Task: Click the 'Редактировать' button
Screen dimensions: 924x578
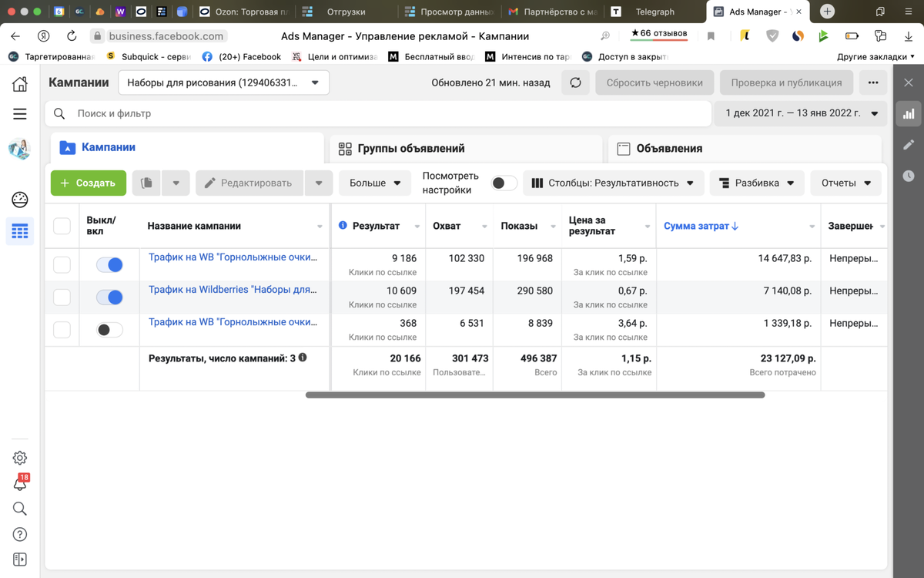Action: click(250, 183)
